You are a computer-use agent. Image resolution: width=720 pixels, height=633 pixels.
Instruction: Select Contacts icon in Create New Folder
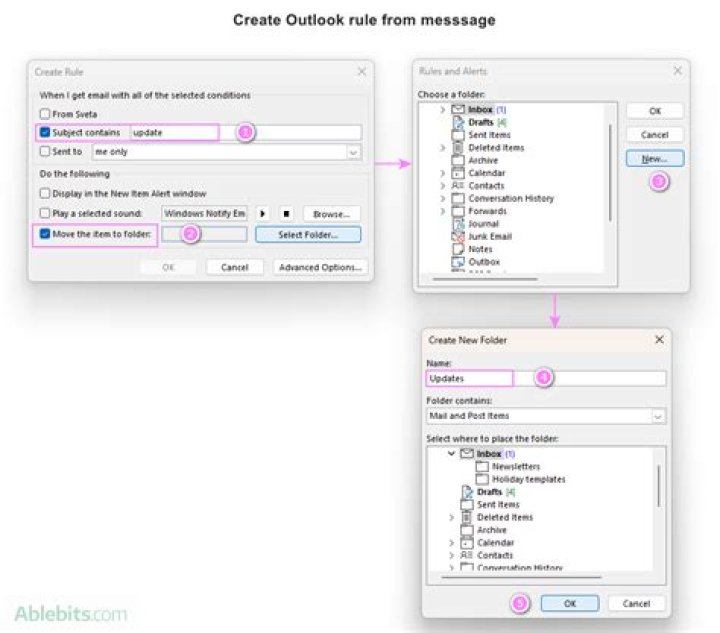467,555
